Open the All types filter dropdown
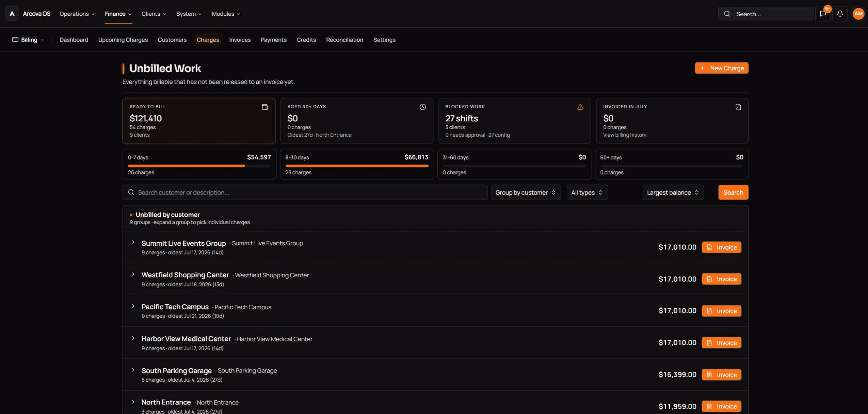This screenshot has height=414, width=868. click(587, 193)
